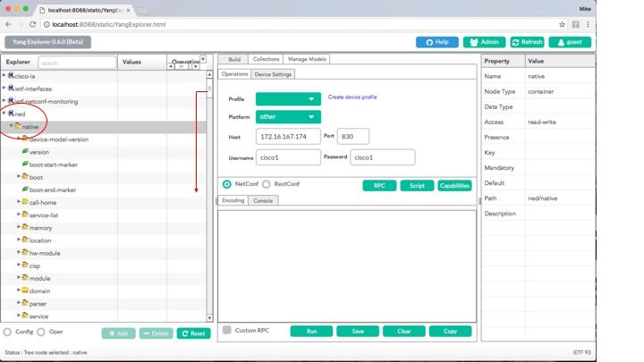
Task: Expand the boot tree node
Action: pos(19,176)
